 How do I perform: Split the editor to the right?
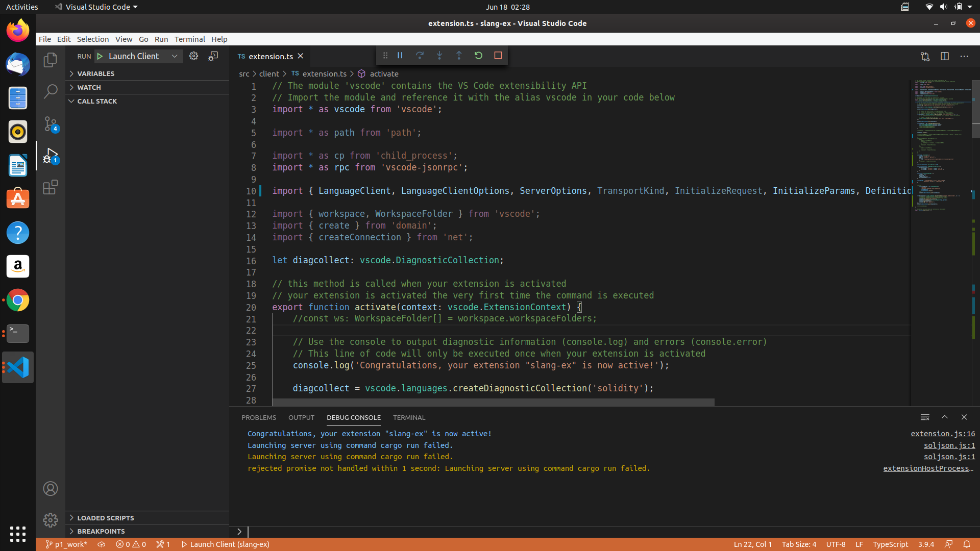(945, 57)
